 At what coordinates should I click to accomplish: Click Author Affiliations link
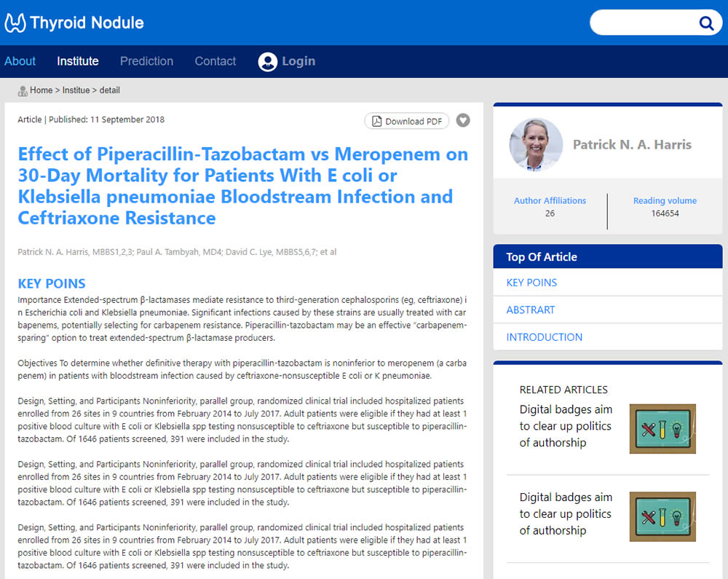550,200
